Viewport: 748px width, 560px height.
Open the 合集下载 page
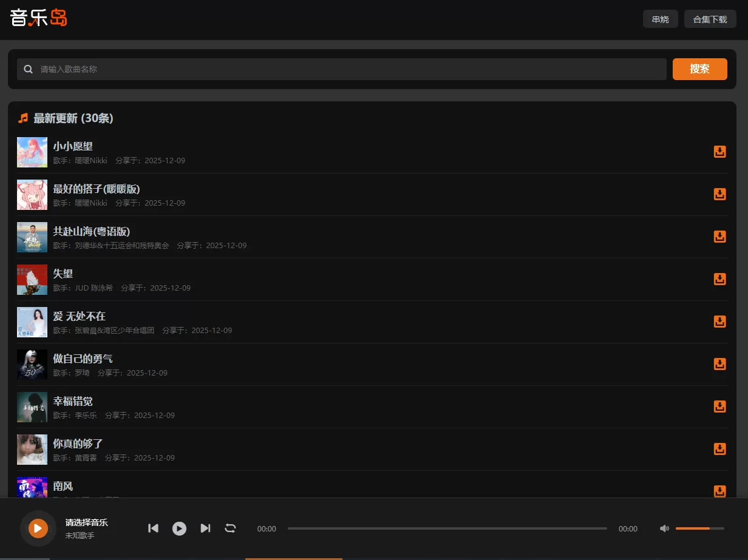pos(710,19)
